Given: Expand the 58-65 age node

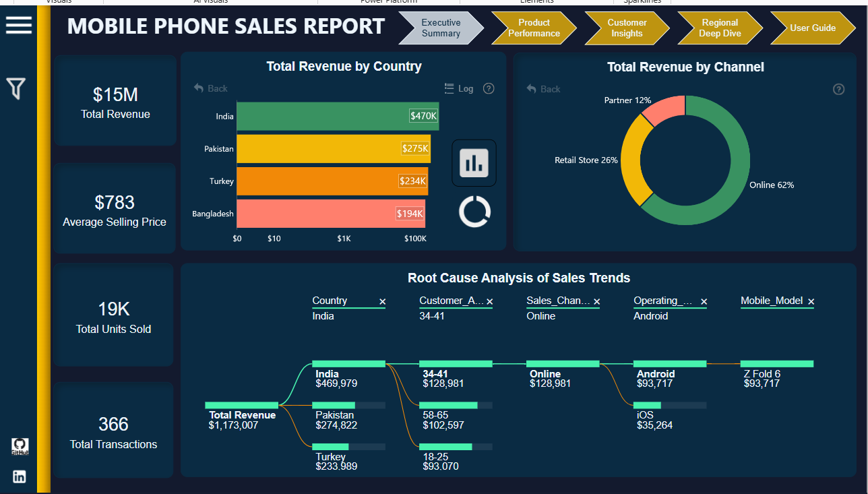Looking at the screenshot, I should (456, 405).
